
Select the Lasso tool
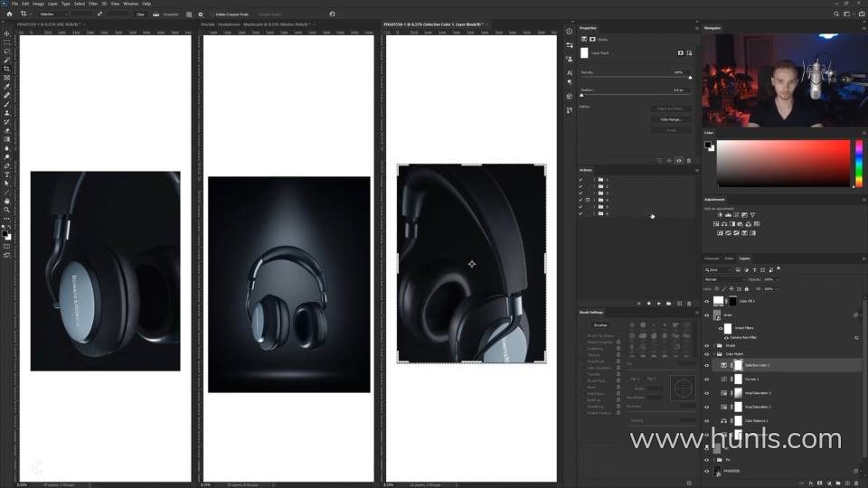(x=6, y=51)
